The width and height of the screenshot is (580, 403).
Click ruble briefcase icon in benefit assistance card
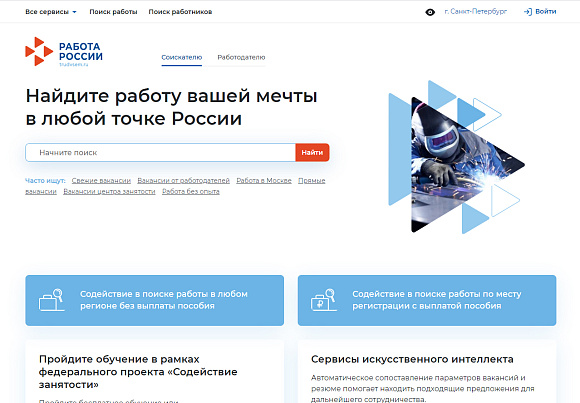[324, 300]
